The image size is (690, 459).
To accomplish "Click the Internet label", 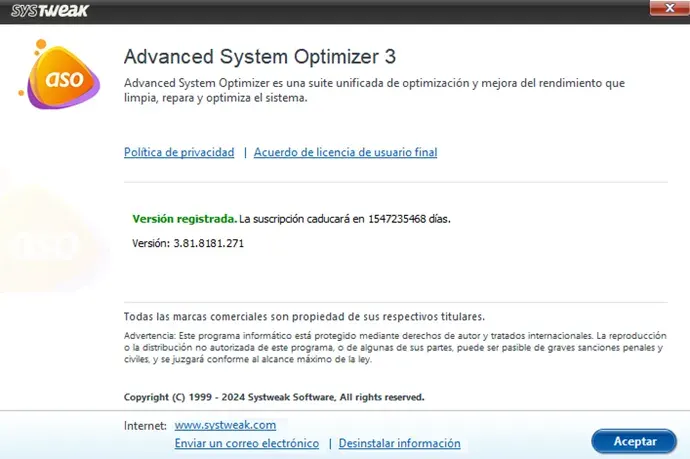I will (145, 426).
